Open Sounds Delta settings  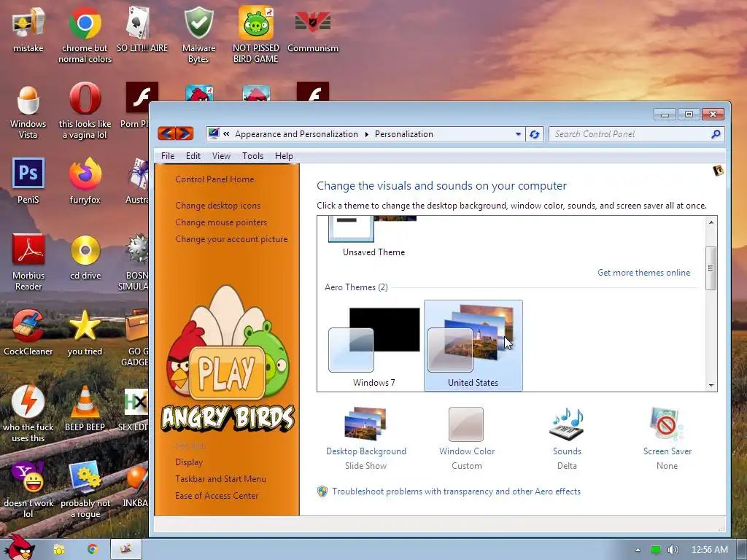pyautogui.click(x=567, y=439)
